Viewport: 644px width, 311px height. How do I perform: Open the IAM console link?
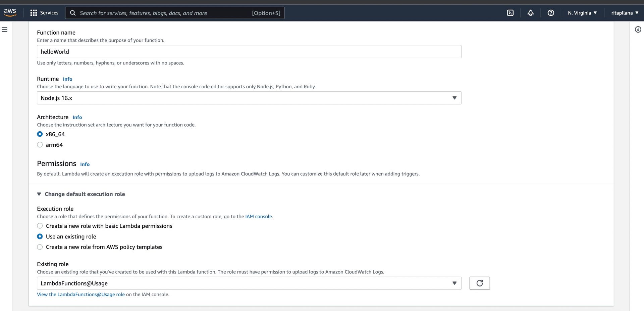click(259, 217)
